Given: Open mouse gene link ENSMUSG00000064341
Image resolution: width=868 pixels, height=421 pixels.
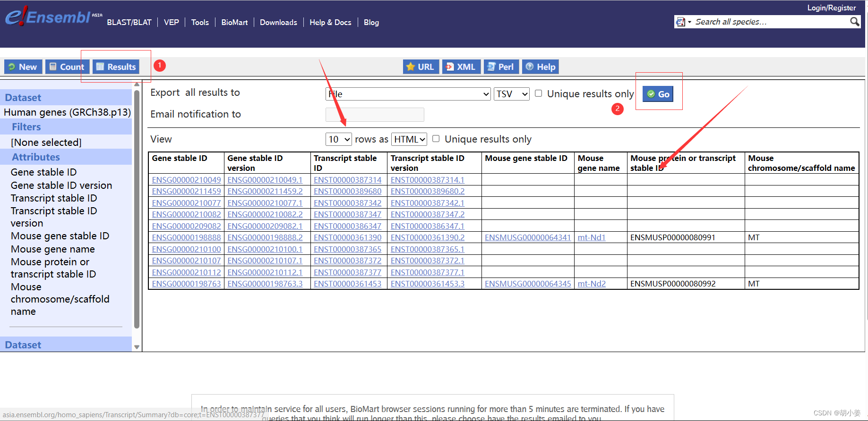Looking at the screenshot, I should click(528, 237).
